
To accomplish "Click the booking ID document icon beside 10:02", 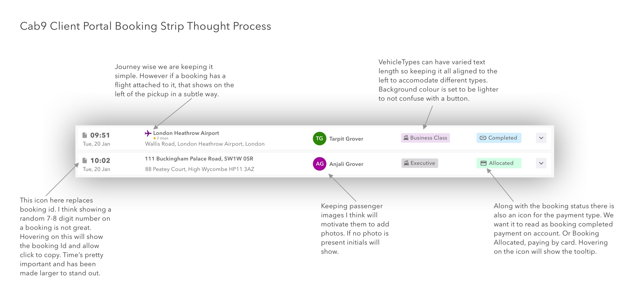I will click(x=85, y=160).
